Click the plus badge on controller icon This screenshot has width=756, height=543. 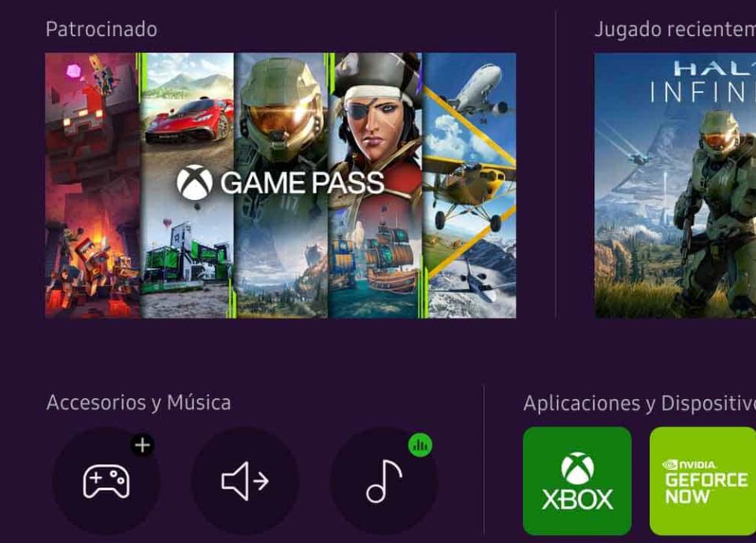click(x=143, y=445)
